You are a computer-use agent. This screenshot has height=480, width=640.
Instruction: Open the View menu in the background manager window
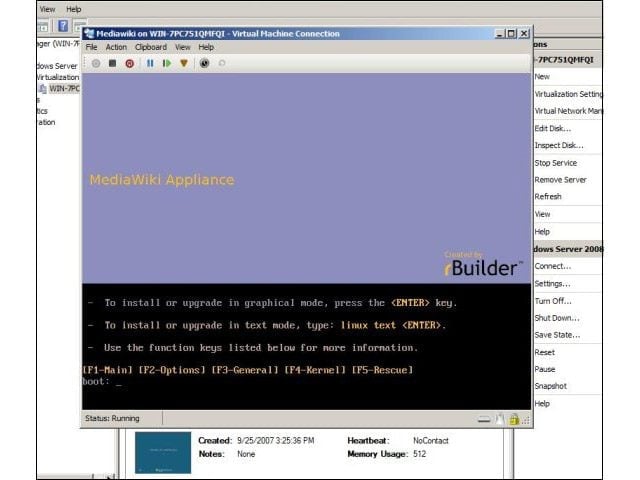(47, 9)
